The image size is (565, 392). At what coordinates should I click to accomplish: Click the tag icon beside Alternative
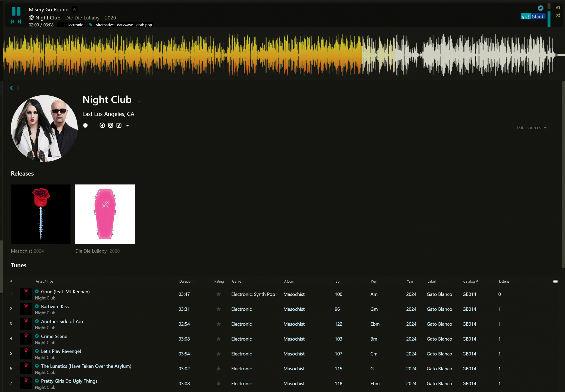[90, 25]
